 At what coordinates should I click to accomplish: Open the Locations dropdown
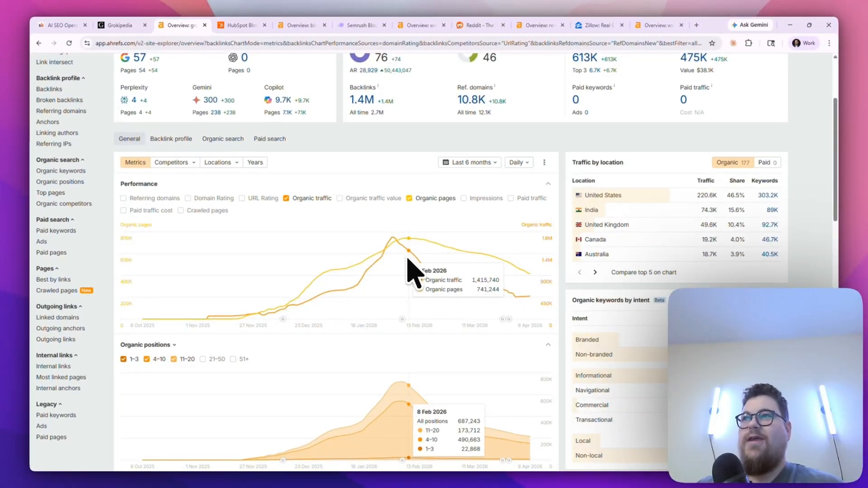[221, 162]
